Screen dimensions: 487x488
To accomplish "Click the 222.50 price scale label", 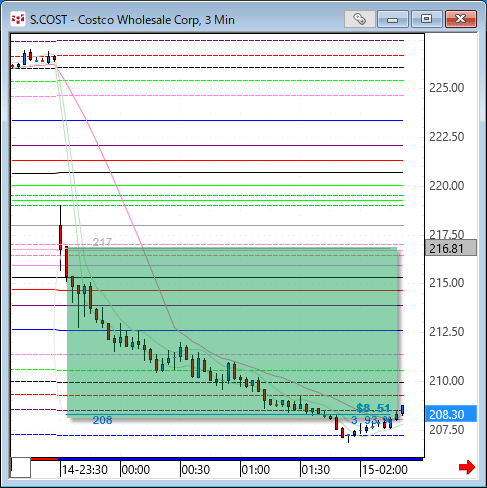I will [446, 136].
